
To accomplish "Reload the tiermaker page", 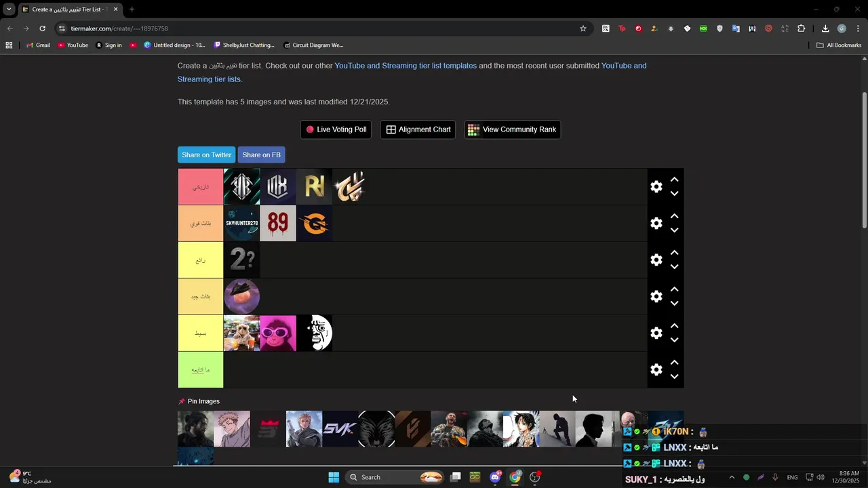I will click(x=42, y=28).
